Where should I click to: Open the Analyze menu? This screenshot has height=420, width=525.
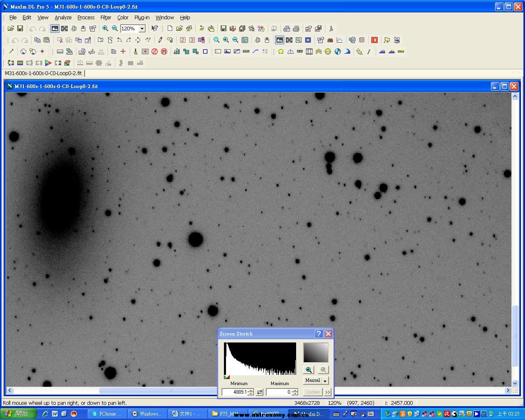coord(63,17)
